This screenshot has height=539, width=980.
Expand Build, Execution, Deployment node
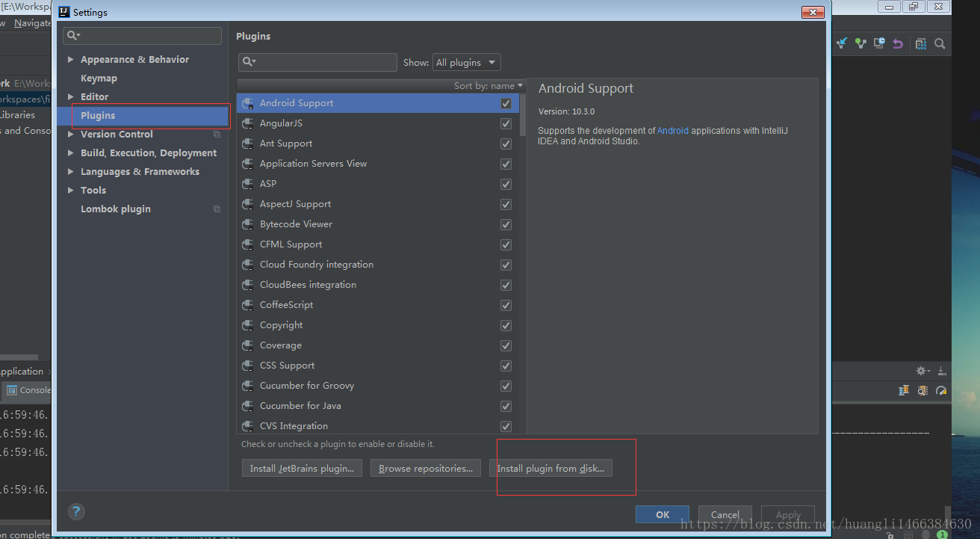[71, 153]
